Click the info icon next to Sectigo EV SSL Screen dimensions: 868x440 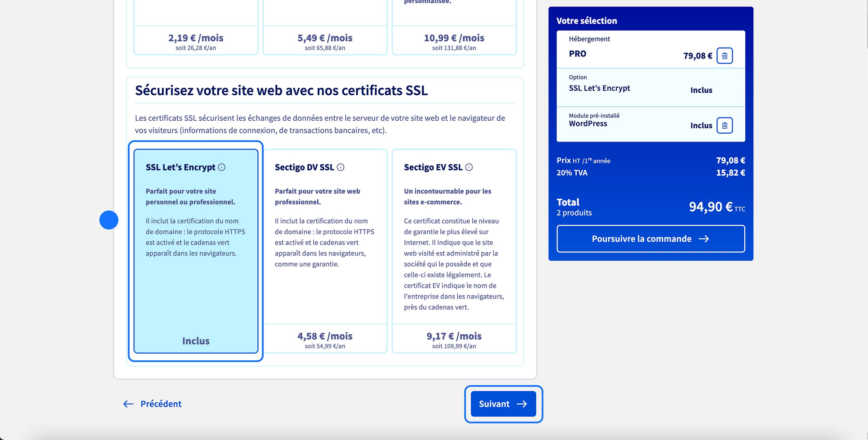coord(469,168)
